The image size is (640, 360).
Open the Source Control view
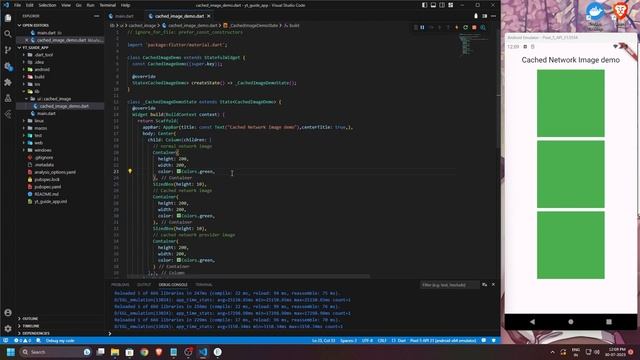pyautogui.click(x=8, y=50)
